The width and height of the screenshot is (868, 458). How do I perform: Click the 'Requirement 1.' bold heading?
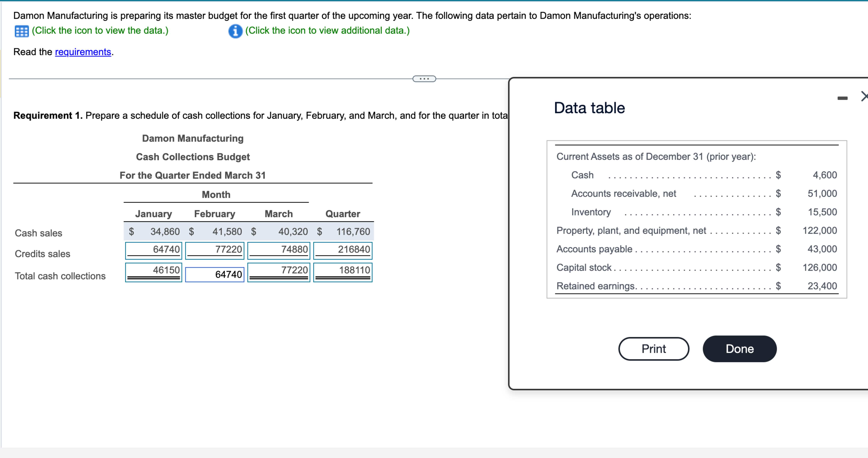coord(48,115)
